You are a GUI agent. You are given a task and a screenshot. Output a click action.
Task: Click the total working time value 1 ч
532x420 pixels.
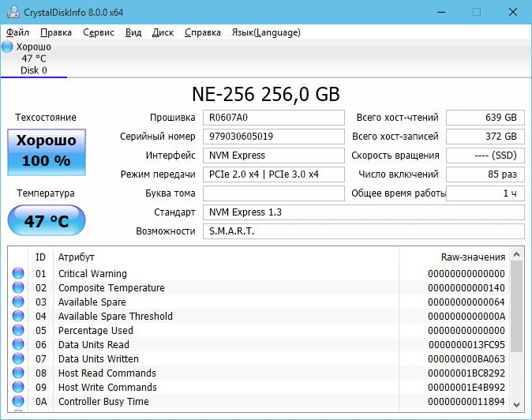pyautogui.click(x=485, y=193)
